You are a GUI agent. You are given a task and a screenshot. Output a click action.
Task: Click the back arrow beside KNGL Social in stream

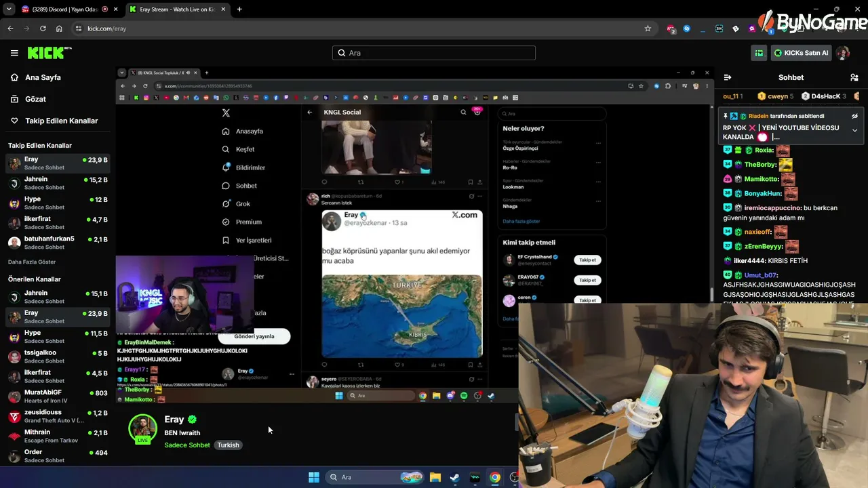[309, 113]
